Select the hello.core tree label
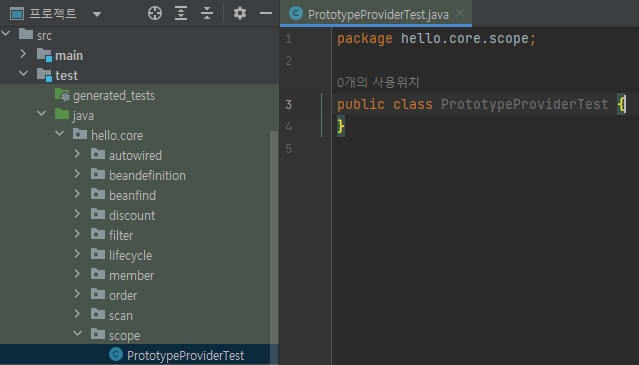The height and width of the screenshot is (365, 639). click(117, 136)
